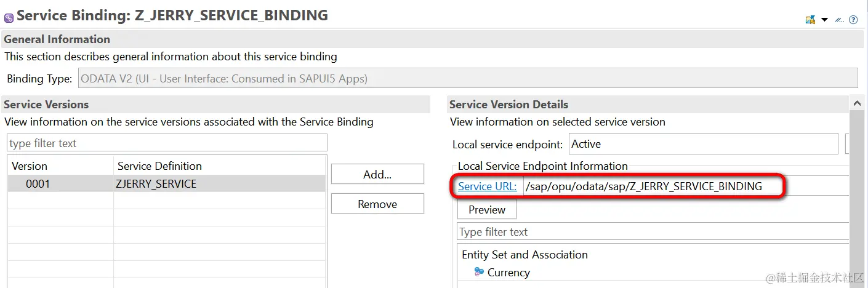This screenshot has height=288, width=868.
Task: Click the Currency entity set icon
Action: [479, 272]
